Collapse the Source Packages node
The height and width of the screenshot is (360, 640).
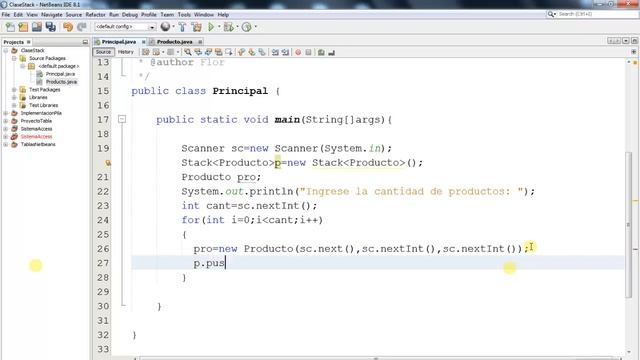coord(14,58)
